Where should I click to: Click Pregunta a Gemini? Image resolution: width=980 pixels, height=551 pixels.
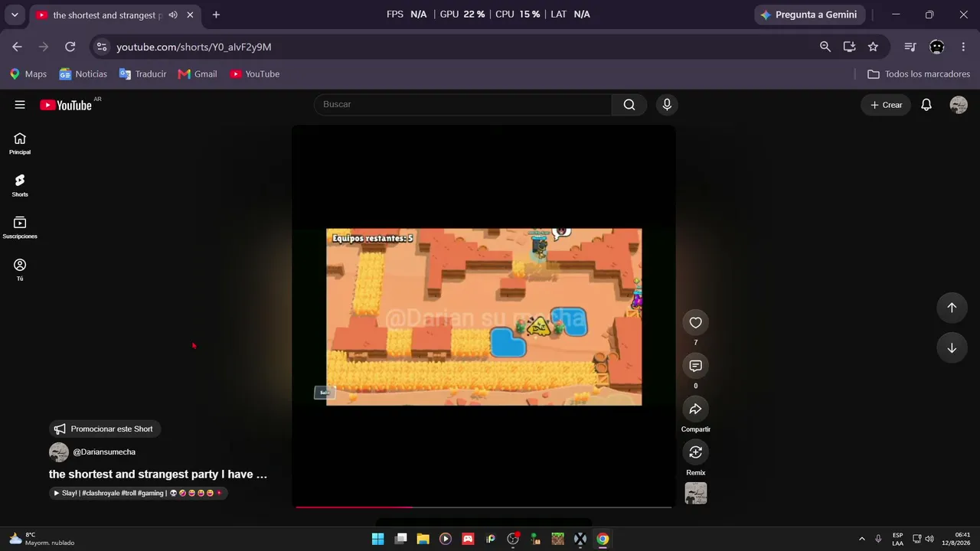[x=809, y=15]
